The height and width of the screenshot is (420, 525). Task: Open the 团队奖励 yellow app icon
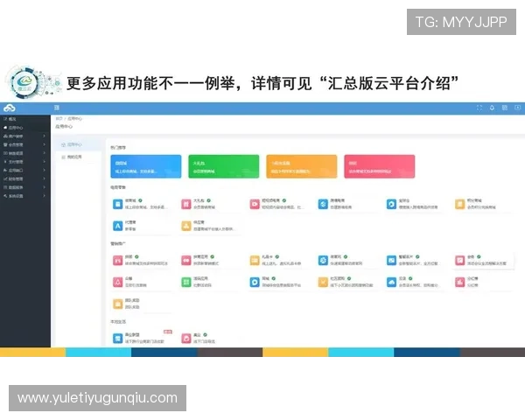coord(118,304)
